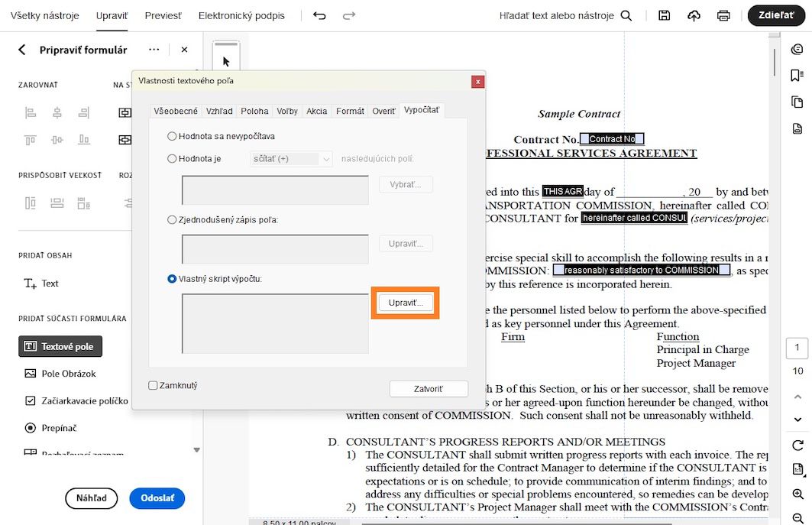The image size is (812, 525).
Task: Click the blue Odoslať button
Action: (157, 498)
